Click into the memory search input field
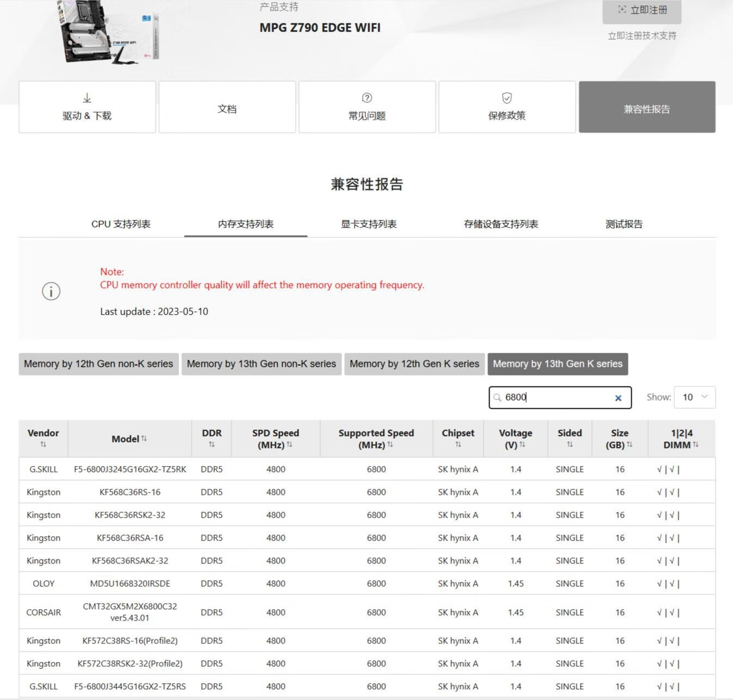 pos(560,397)
